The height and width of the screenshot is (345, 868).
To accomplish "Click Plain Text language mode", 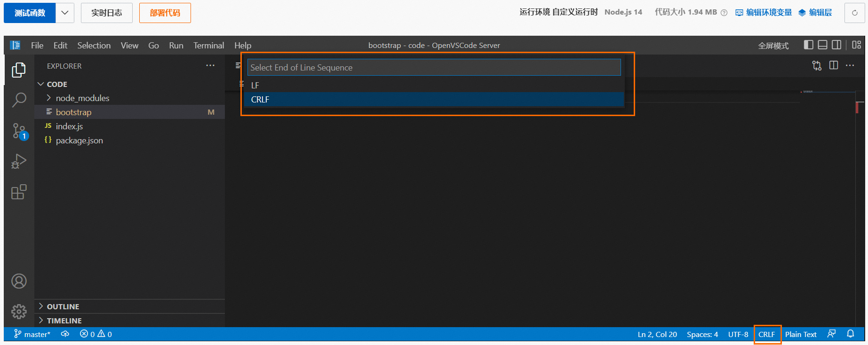I will (x=801, y=334).
